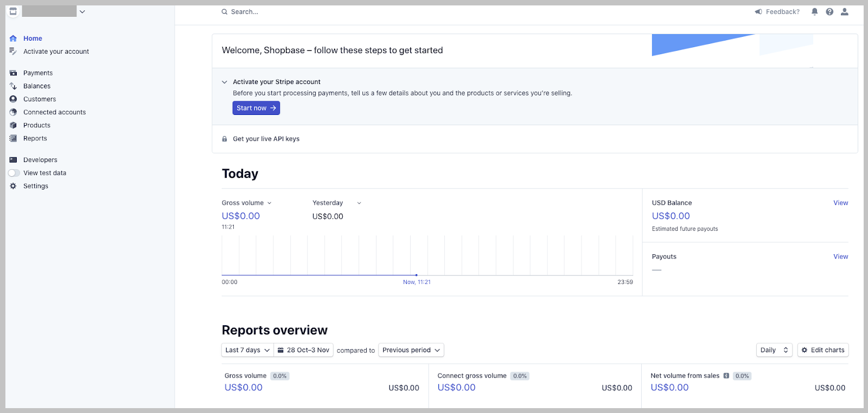
Task: Click the blue US$0.00 under USD Balance
Action: coord(671,216)
